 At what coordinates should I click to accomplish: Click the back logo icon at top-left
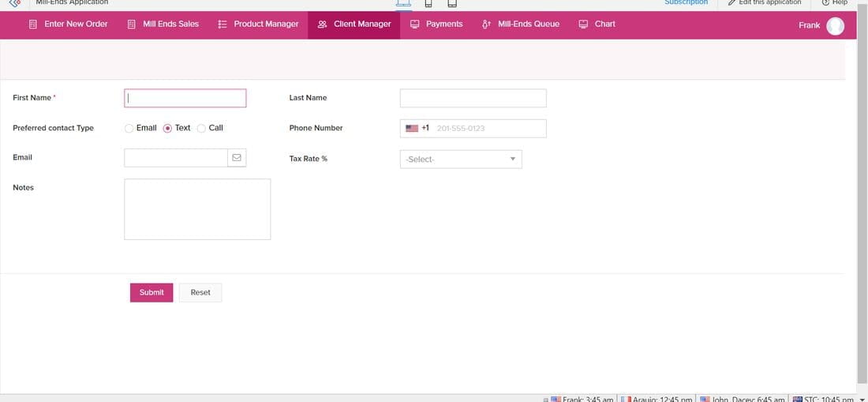tap(15, 3)
